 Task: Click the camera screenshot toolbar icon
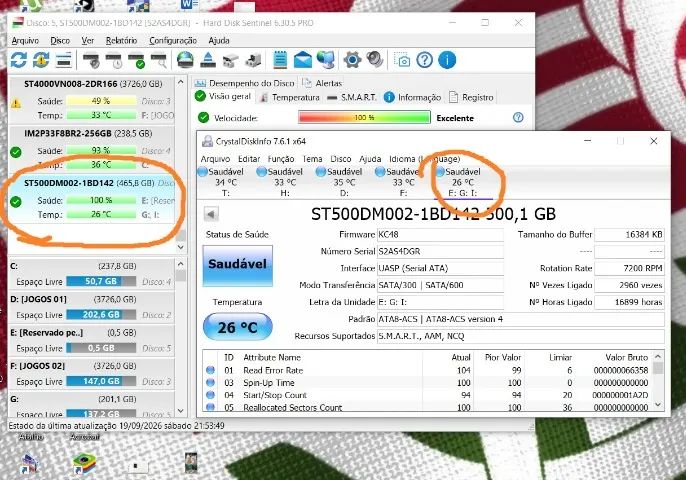(402, 60)
